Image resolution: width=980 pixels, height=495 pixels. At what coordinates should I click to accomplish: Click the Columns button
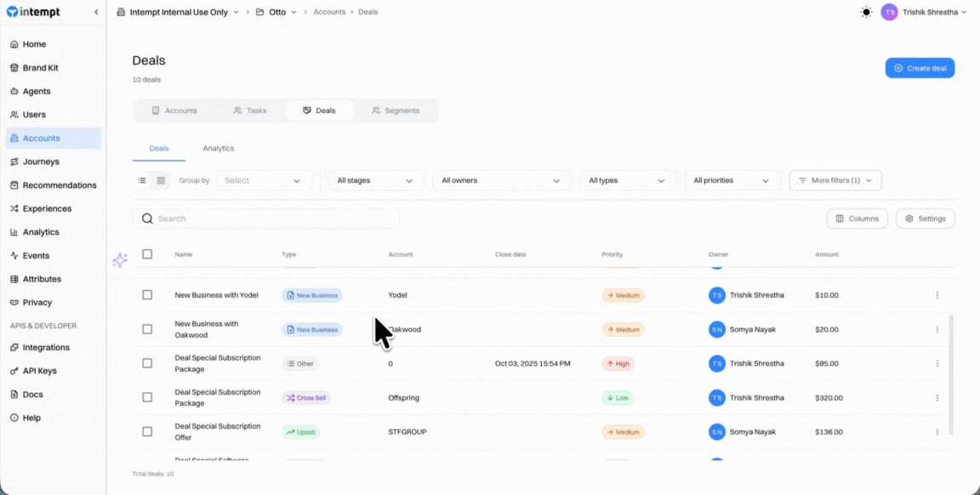pos(857,219)
